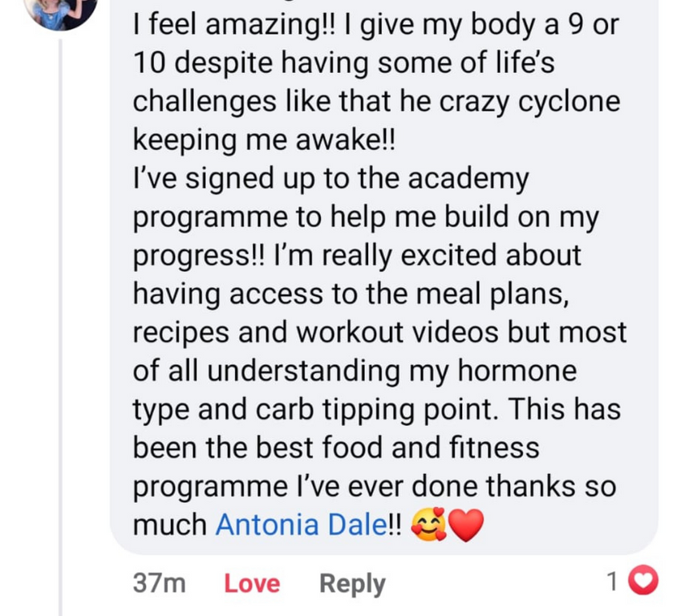Open the commenter's profile picture

(x=60, y=11)
